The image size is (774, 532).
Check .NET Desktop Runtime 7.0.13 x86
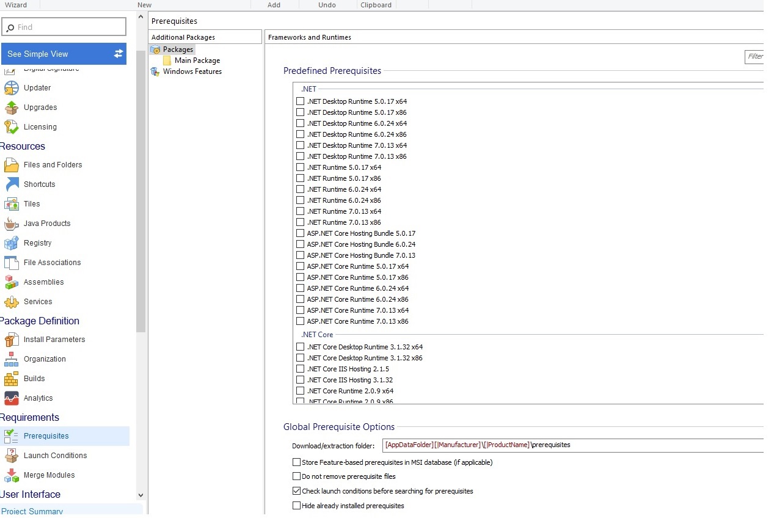point(300,156)
